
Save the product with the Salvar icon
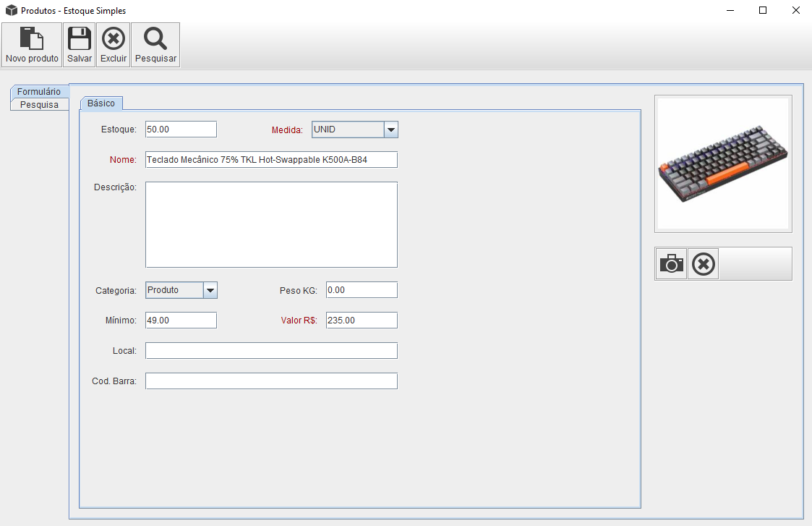[80, 39]
